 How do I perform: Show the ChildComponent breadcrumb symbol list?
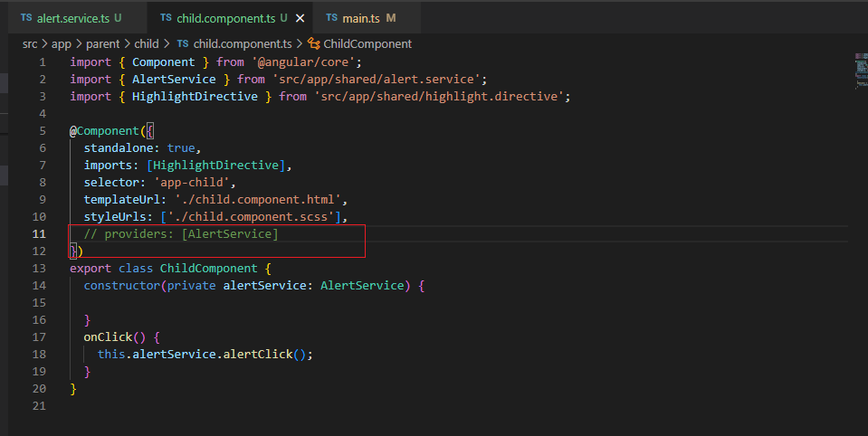coord(368,43)
